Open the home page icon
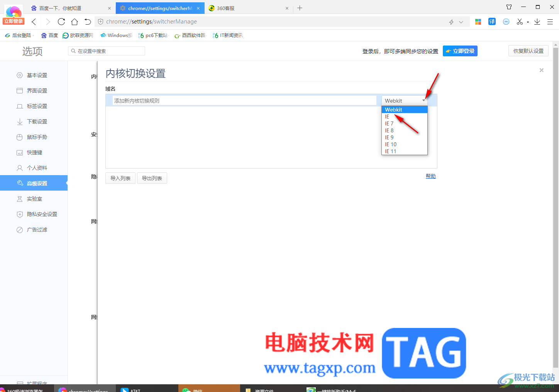Screen dimensions: 559x392 [x=75, y=22]
